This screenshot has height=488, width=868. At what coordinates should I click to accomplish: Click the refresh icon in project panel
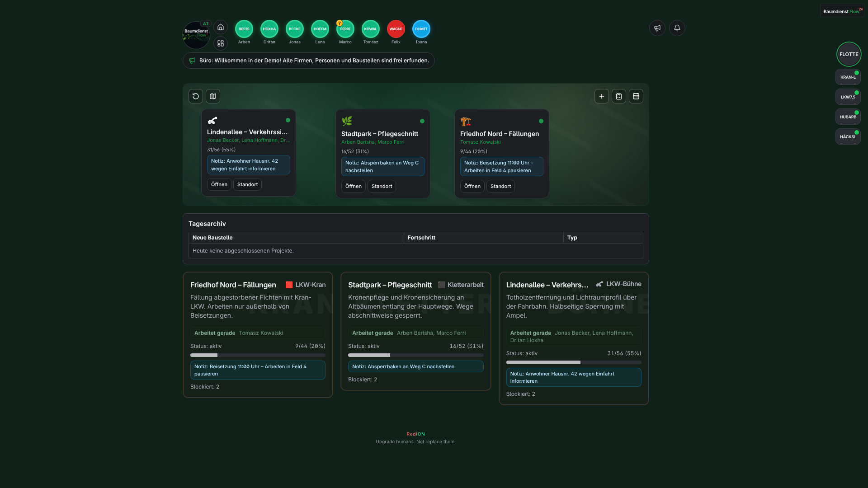(x=196, y=96)
